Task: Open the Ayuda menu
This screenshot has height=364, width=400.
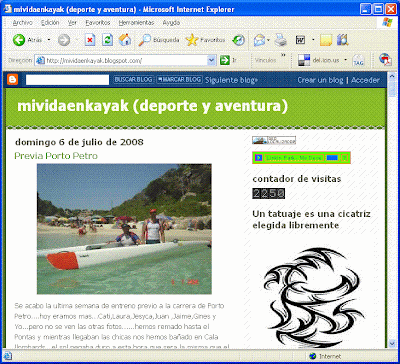Action: click(x=171, y=23)
